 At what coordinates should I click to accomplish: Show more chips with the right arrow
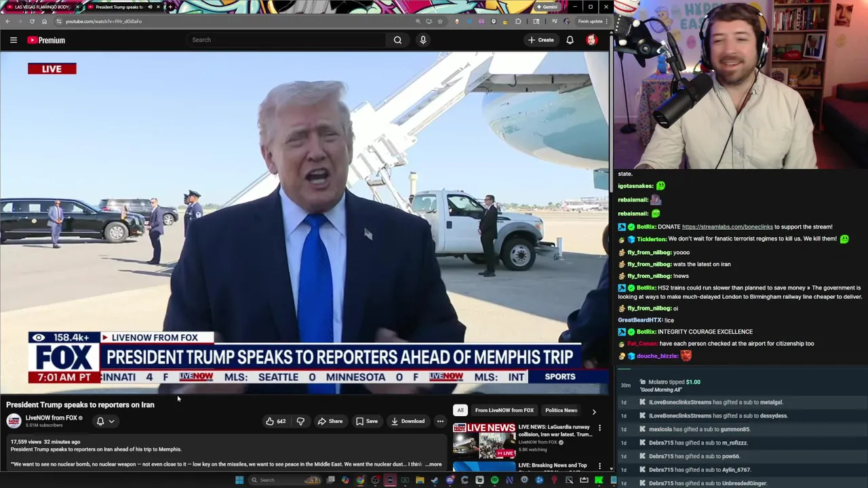pos(594,411)
